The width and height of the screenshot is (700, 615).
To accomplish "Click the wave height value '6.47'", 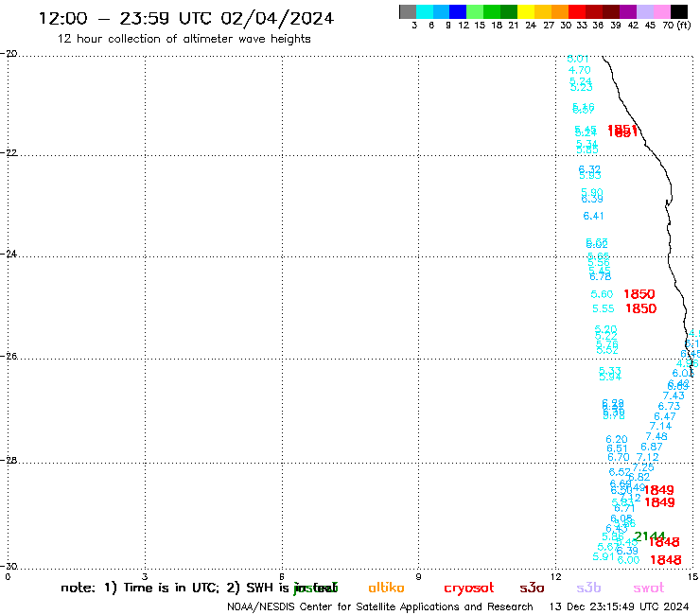I will click(665, 416).
